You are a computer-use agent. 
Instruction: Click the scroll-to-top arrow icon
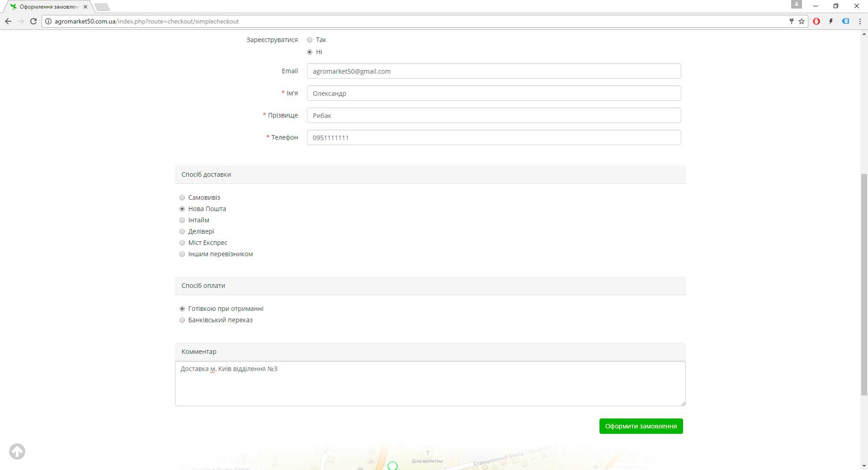coord(17,451)
